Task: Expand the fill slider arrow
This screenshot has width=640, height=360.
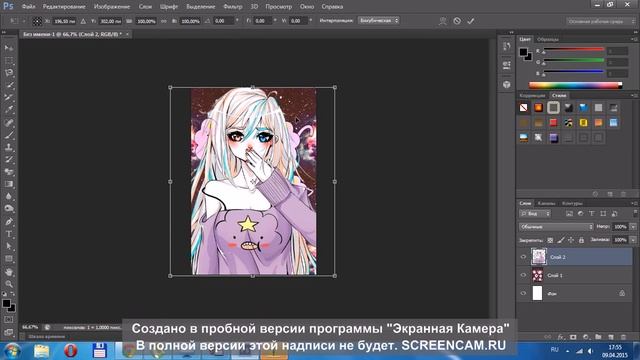Action: (x=633, y=240)
